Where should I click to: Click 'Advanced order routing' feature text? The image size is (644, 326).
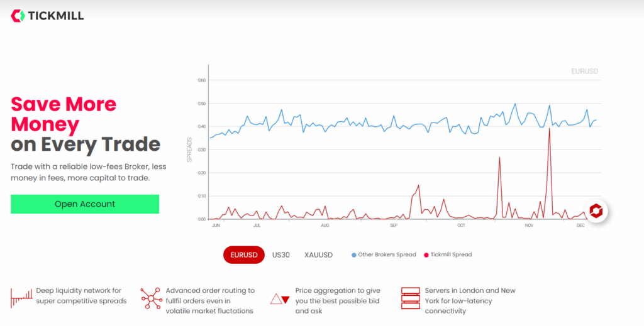click(x=210, y=301)
